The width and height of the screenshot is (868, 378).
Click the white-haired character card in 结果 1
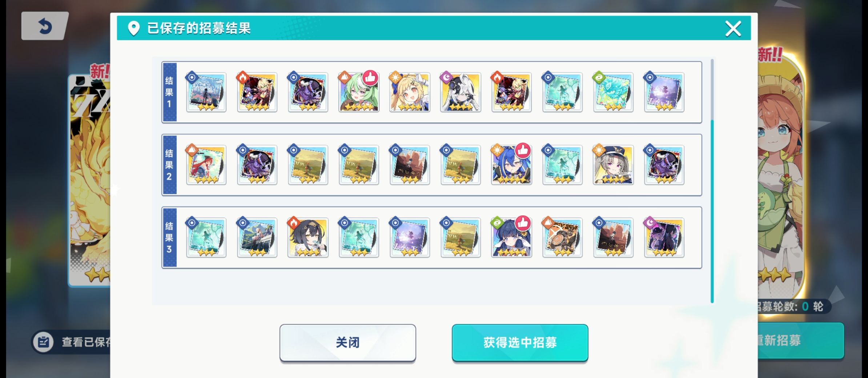pyautogui.click(x=461, y=92)
